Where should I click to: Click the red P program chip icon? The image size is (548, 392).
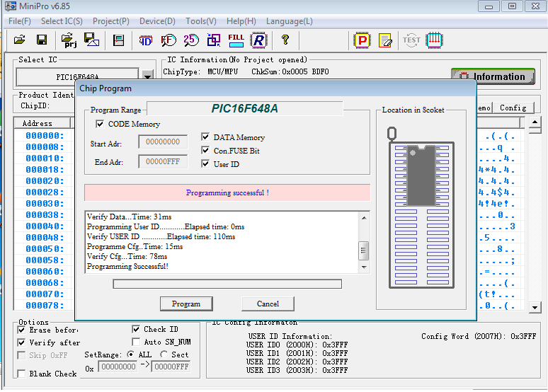point(362,40)
